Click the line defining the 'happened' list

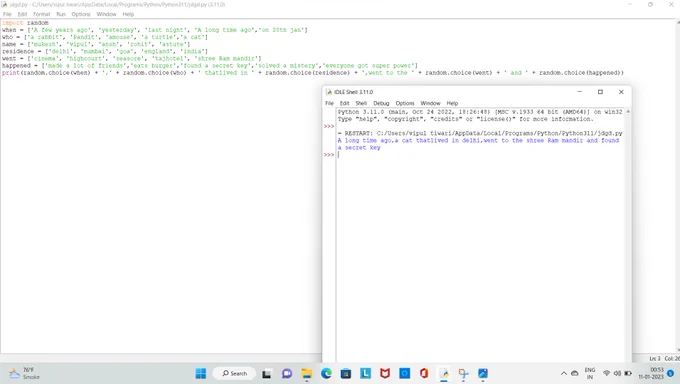click(x=209, y=66)
